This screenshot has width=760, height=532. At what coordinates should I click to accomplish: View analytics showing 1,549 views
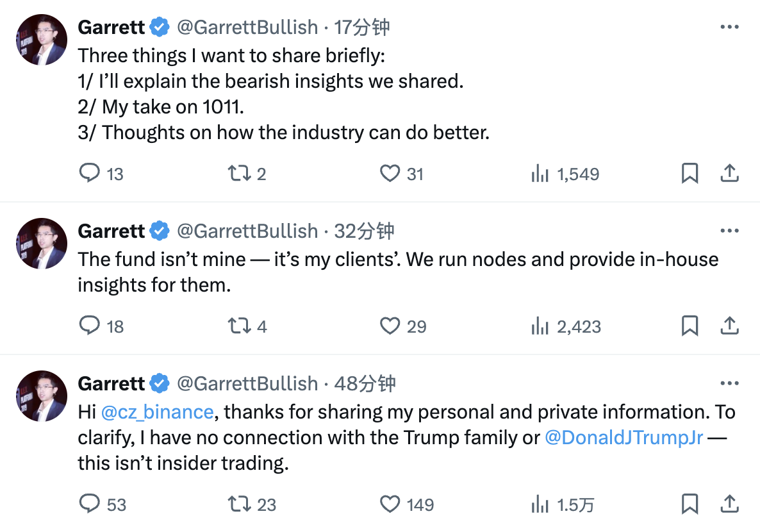[540, 174]
